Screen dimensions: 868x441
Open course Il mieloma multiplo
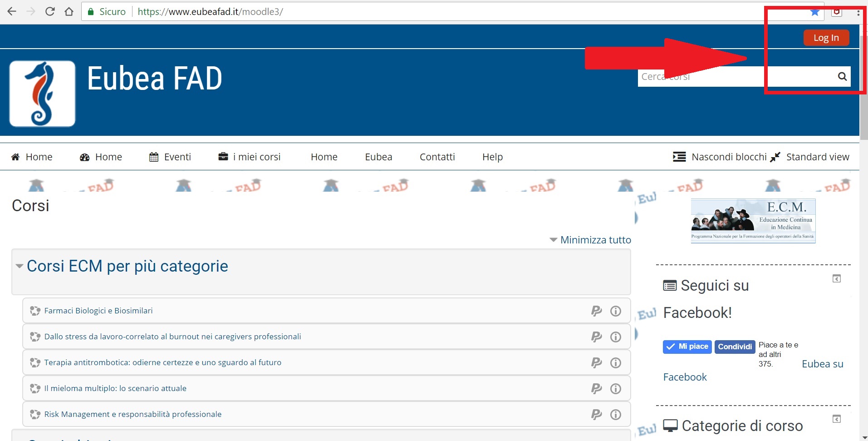click(x=115, y=388)
